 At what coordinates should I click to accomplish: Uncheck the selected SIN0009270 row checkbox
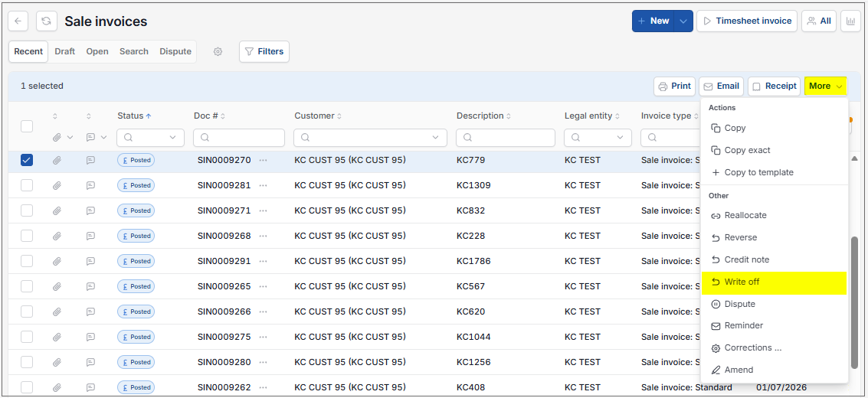27,160
